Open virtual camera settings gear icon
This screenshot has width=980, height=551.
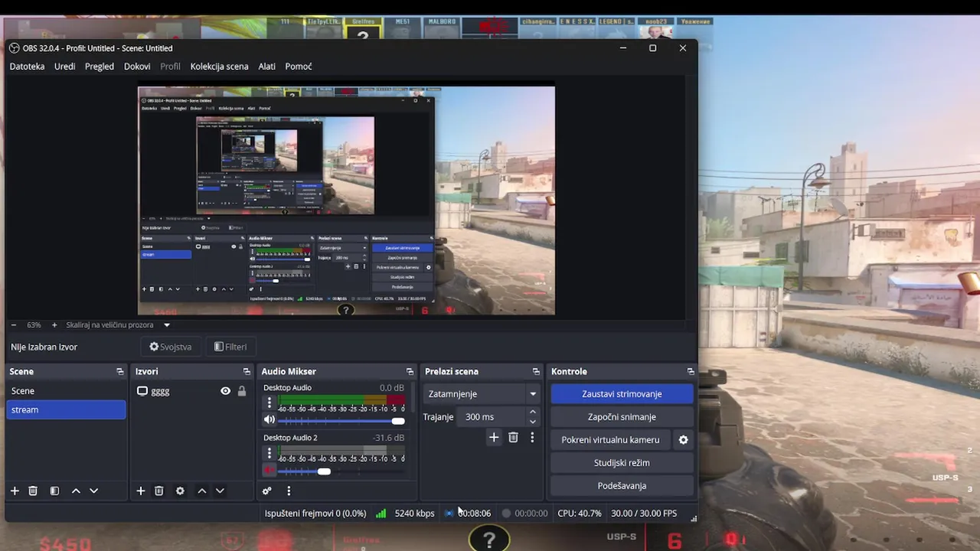(683, 439)
